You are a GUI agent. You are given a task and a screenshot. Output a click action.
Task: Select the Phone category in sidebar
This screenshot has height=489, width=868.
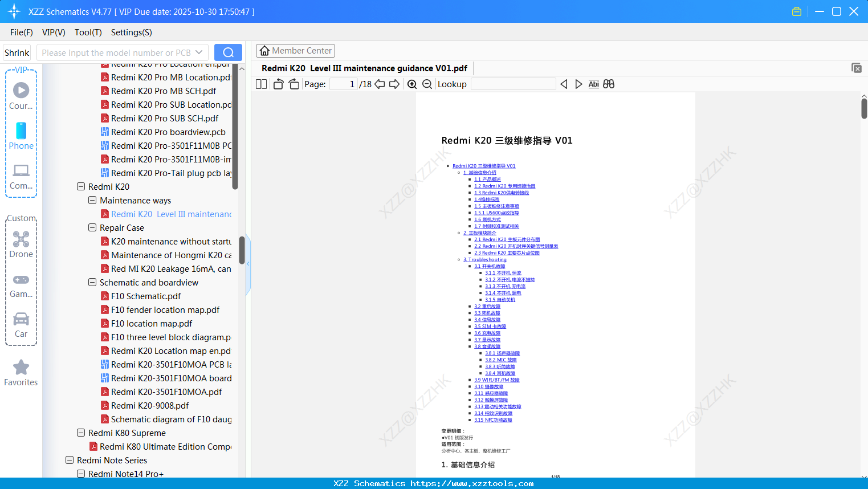[21, 136]
